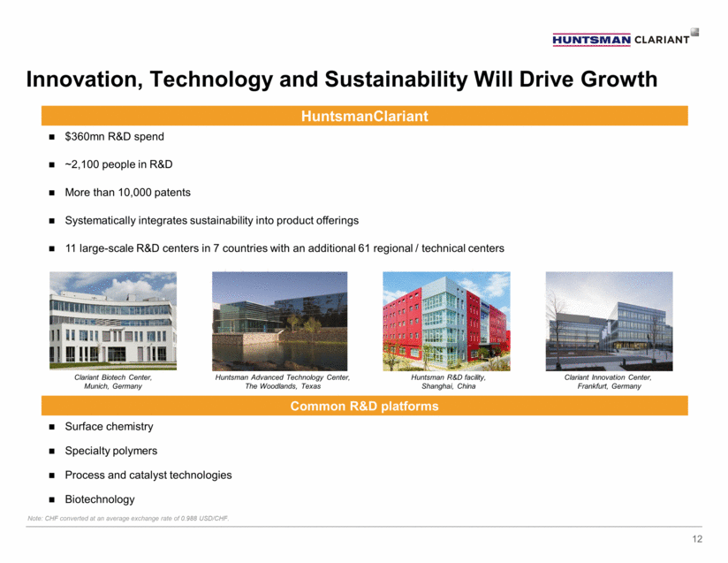
Task: Open the Huntsman Shanghai R&D facility photo
Action: pyautogui.click(x=446, y=321)
